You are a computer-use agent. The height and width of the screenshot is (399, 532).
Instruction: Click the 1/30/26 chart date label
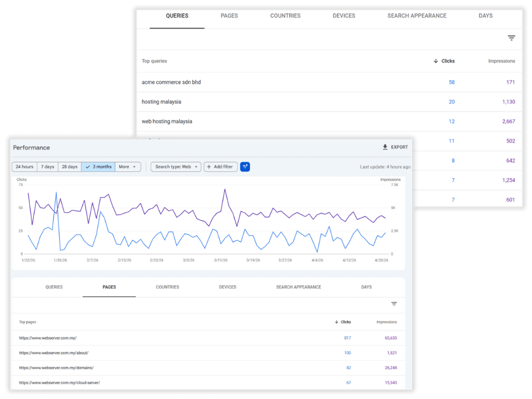tap(61, 260)
